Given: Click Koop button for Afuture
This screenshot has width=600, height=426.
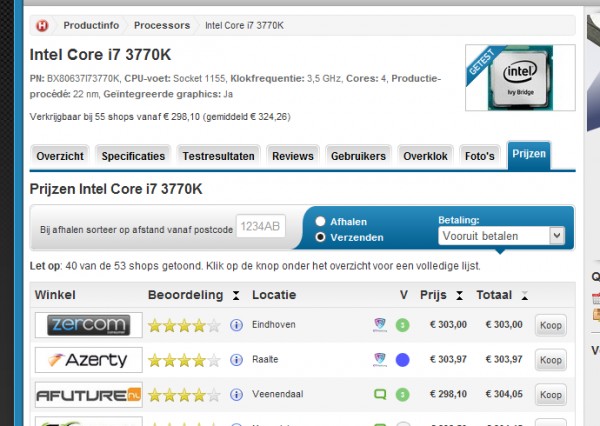Looking at the screenshot, I should coord(551,395).
